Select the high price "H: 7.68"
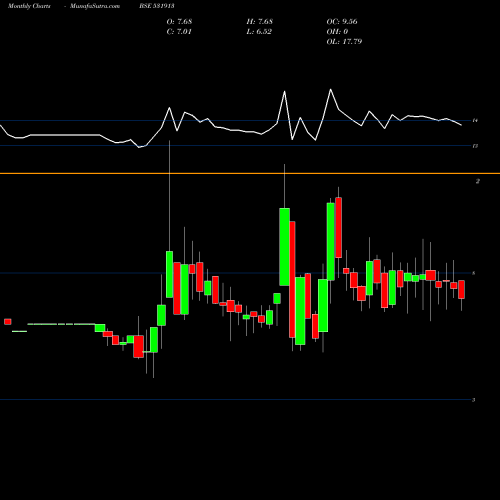 260,21
